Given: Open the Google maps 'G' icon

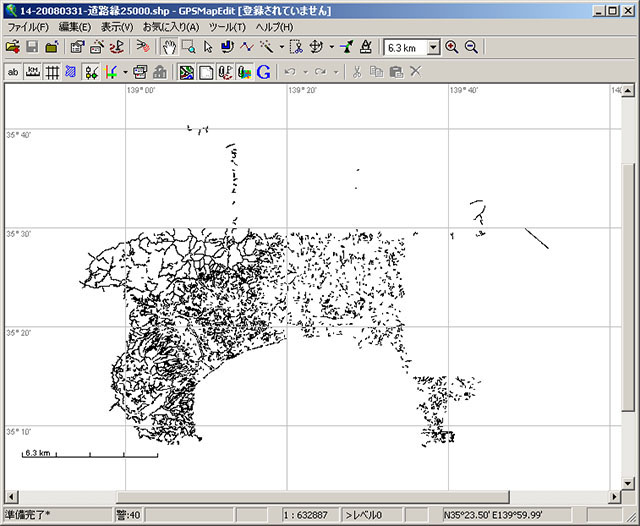Looking at the screenshot, I should [x=263, y=72].
